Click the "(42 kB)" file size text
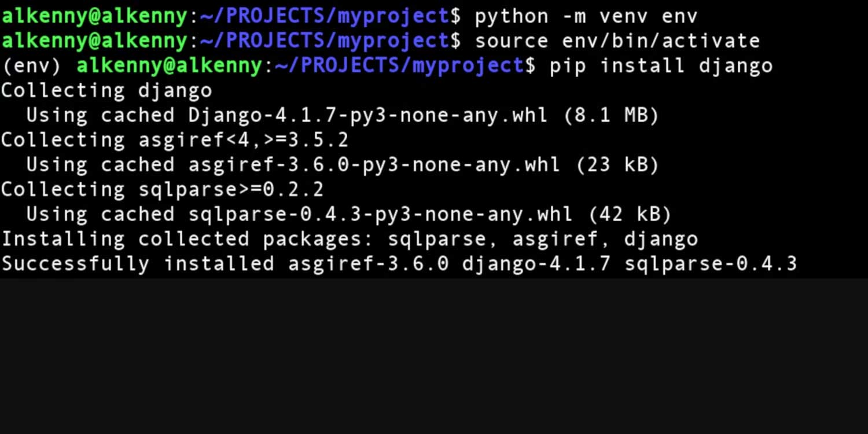 click(x=630, y=215)
